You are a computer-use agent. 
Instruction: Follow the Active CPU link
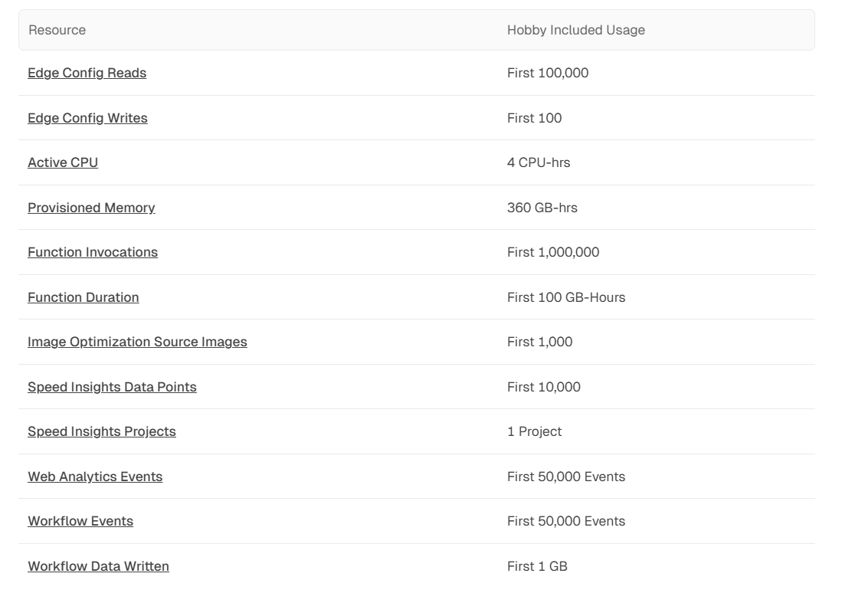tap(63, 162)
